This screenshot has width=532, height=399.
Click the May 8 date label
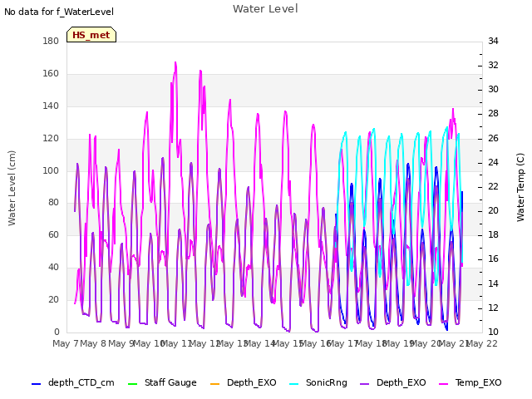tap(93, 343)
